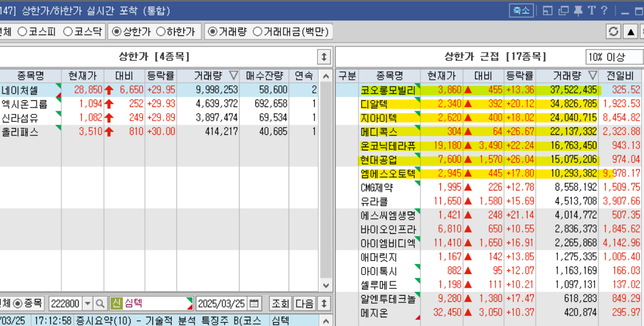Open the 10% 이상 threshold dropdown

614,57
